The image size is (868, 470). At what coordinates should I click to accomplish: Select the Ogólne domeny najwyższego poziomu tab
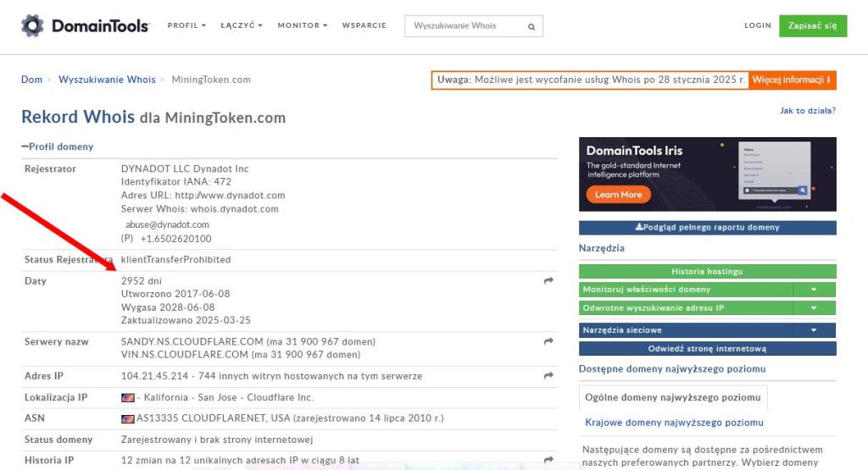(672, 397)
